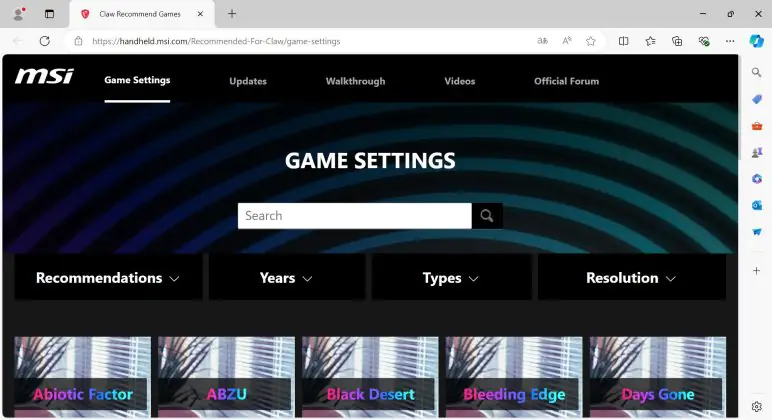Open Copilot in the sidebar

pyautogui.click(x=757, y=41)
